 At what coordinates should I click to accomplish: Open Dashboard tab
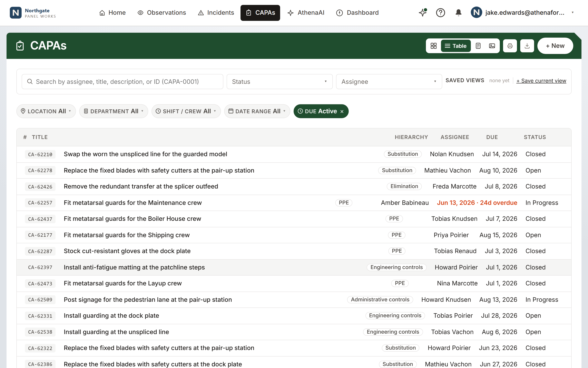coord(357,13)
